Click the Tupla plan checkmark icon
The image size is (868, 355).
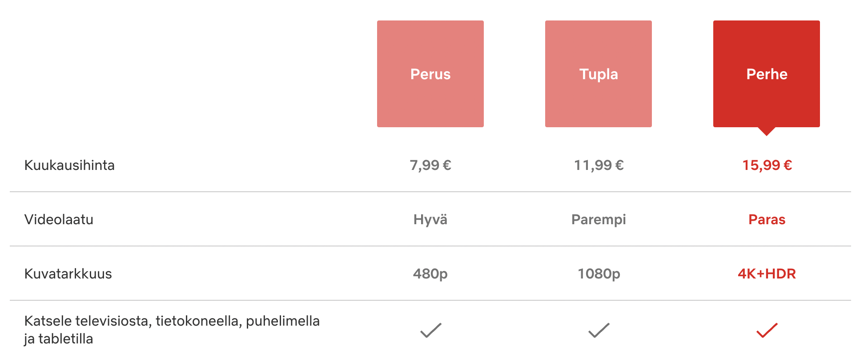click(599, 330)
